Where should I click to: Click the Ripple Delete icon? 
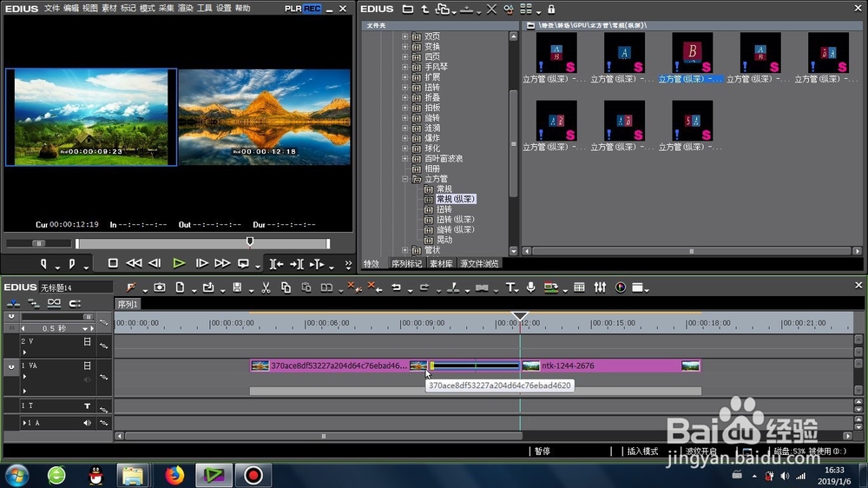point(375,287)
